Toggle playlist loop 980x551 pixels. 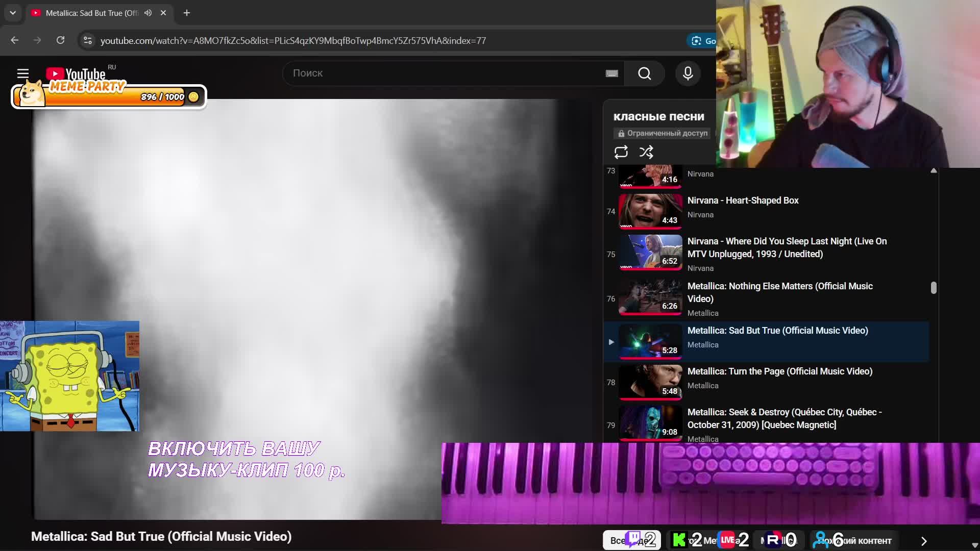point(621,152)
